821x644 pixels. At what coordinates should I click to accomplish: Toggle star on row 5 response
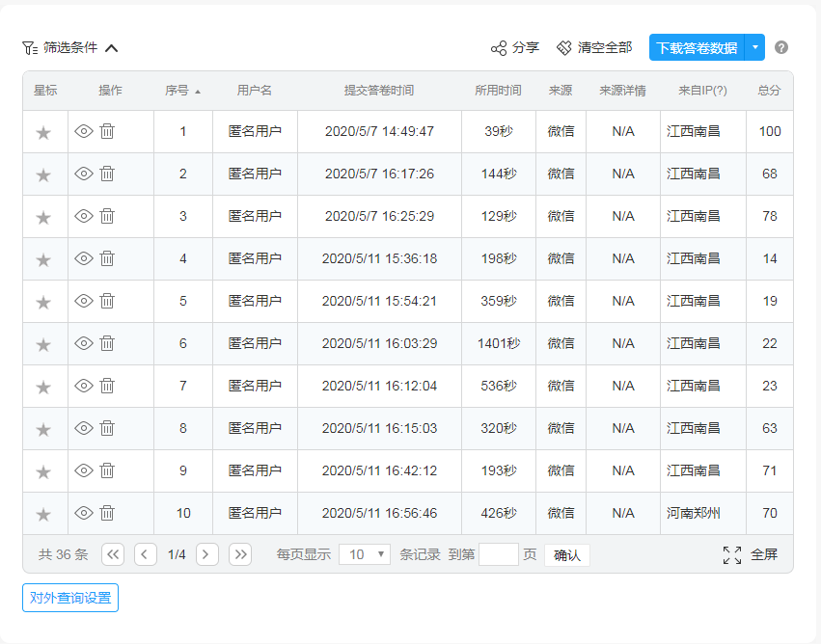pyautogui.click(x=43, y=302)
